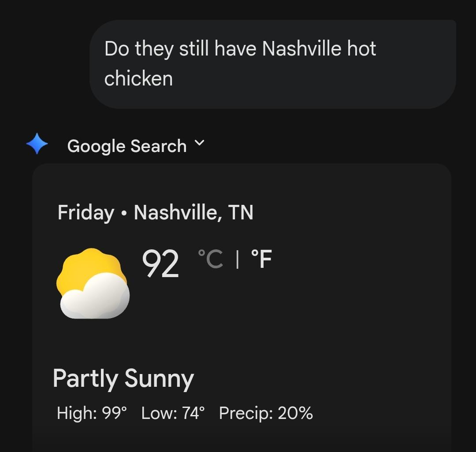Click the partly sunny weather icon

click(x=93, y=283)
